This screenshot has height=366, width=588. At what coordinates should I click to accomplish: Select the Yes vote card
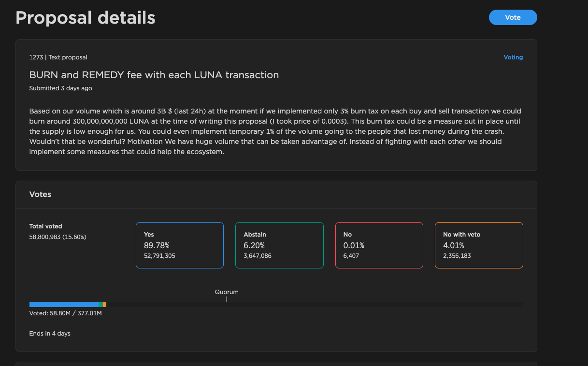click(x=180, y=245)
